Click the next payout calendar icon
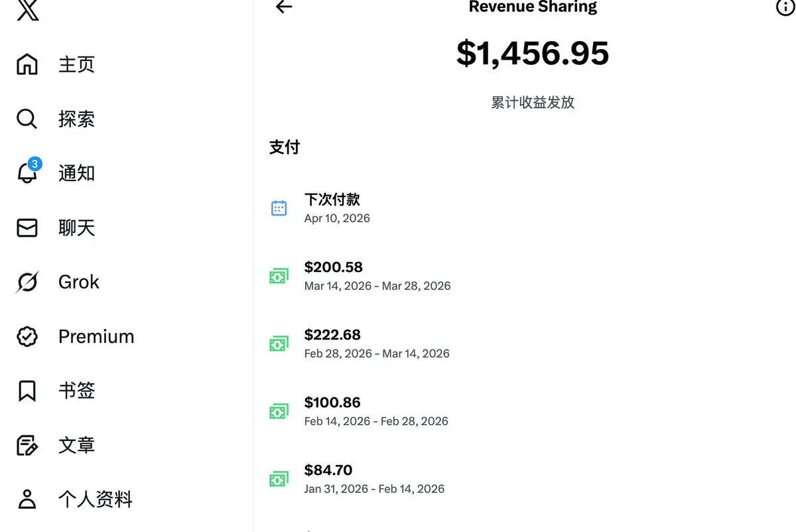This screenshot has height=532, width=796. 279,208
